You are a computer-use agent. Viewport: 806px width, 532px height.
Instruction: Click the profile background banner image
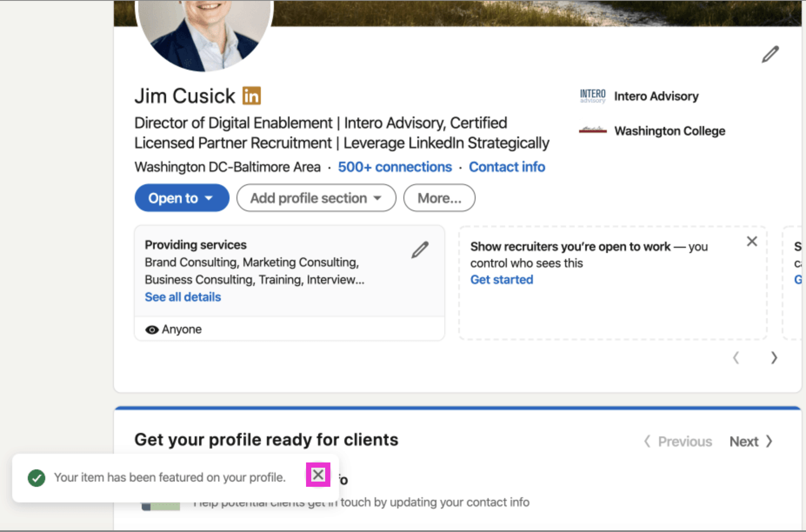point(537,13)
